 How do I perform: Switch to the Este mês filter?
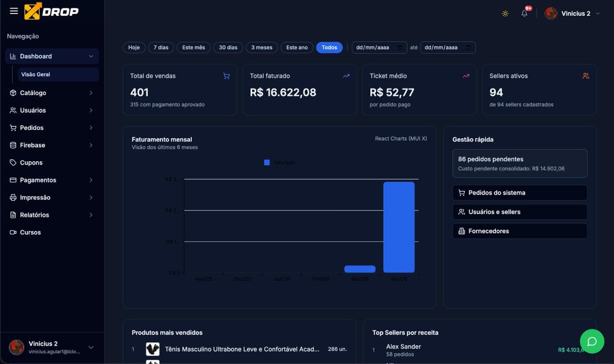(193, 47)
